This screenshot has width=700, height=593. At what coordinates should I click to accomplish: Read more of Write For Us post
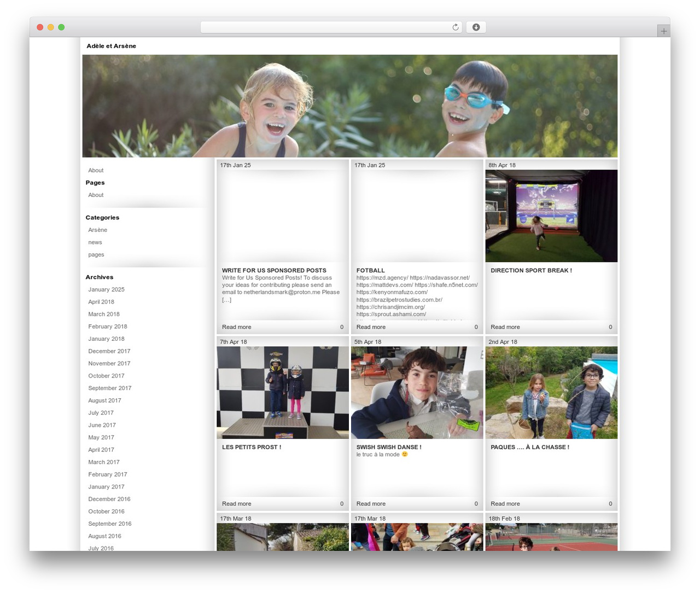237,327
